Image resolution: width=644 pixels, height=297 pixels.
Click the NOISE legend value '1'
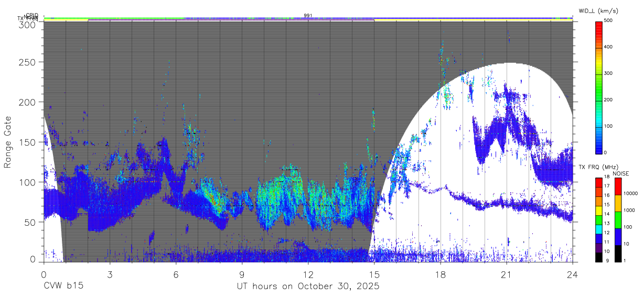tap(625, 261)
